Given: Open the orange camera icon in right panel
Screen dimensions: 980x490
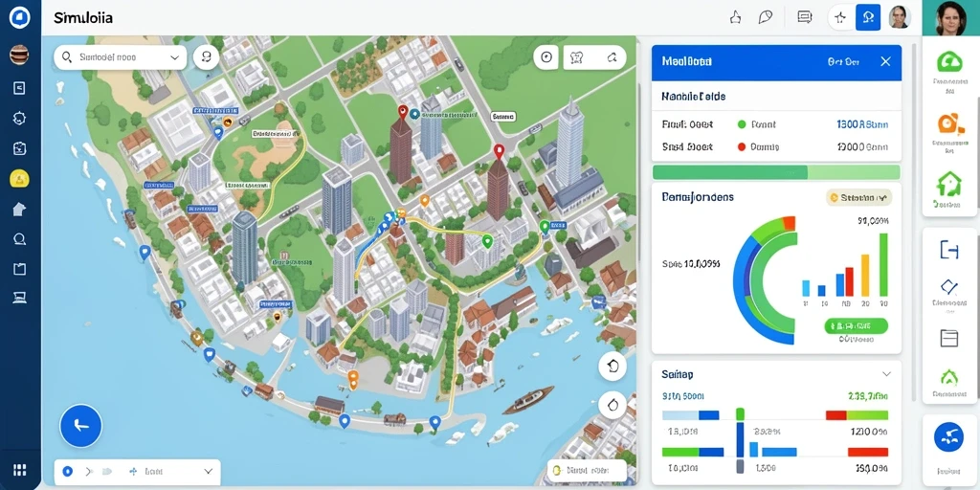Looking at the screenshot, I should (949, 123).
